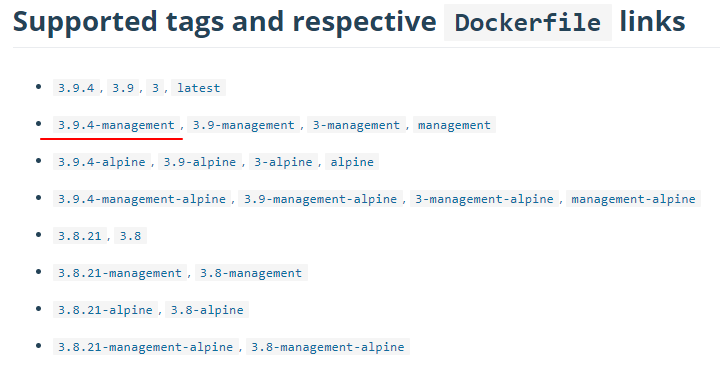
Task: Click the plain management tag link
Action: pos(454,125)
